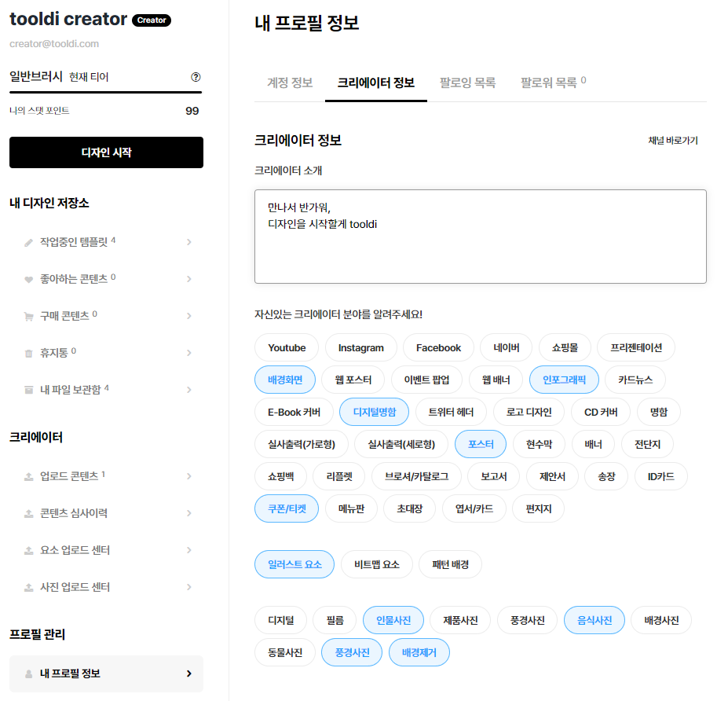The image size is (728, 701).
Task: Click the upload icon beside 사진 업로드 센터
Action: tap(29, 587)
